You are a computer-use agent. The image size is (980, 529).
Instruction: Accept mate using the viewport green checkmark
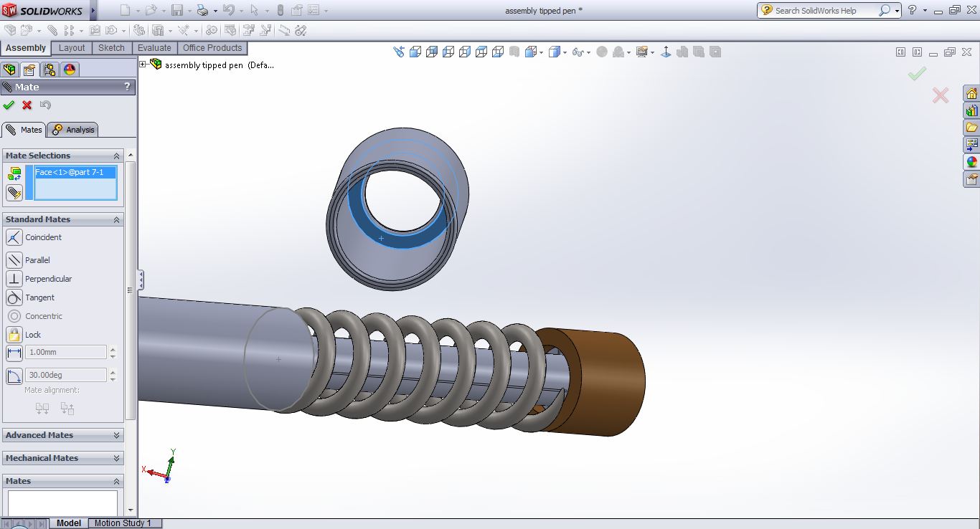(x=916, y=74)
